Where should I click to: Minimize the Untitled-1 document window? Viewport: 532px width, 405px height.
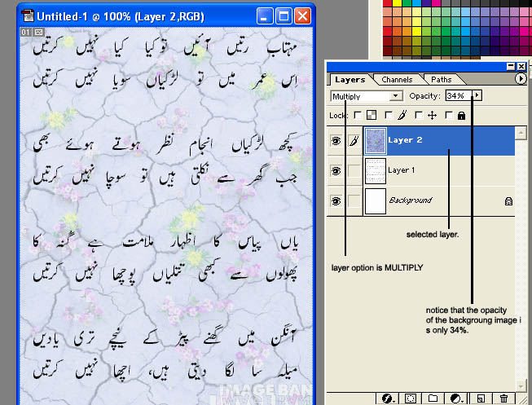pyautogui.click(x=265, y=16)
